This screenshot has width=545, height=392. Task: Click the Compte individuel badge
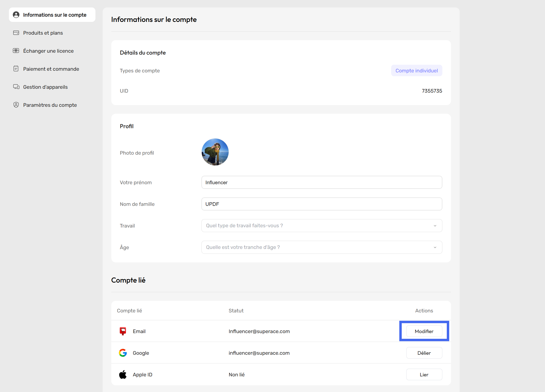tap(417, 70)
